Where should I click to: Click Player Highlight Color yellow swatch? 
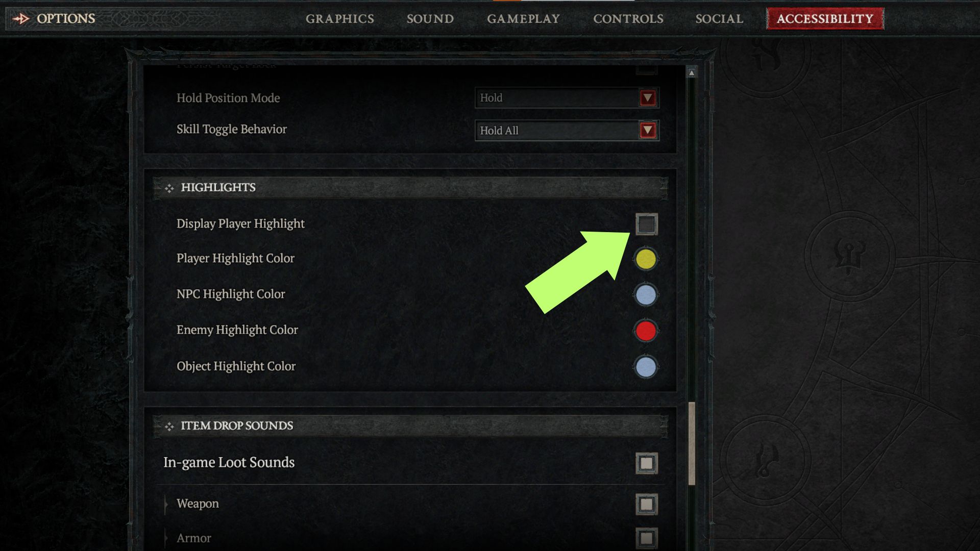pyautogui.click(x=644, y=258)
